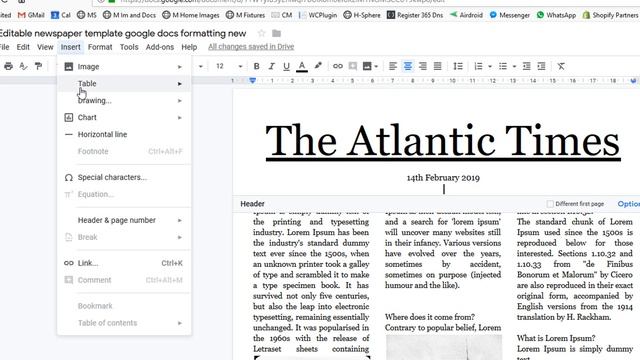Choose Special characters from Insert menu
Image resolution: width=640 pixels, height=360 pixels.
click(x=124, y=177)
